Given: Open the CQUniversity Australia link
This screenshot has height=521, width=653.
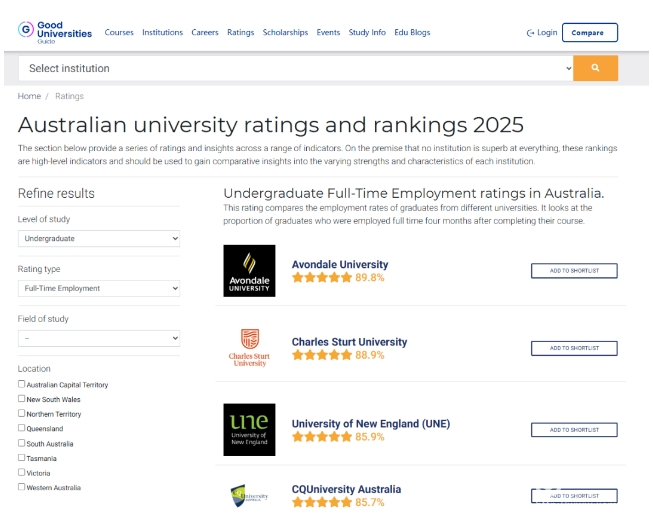Looking at the screenshot, I should [x=346, y=489].
